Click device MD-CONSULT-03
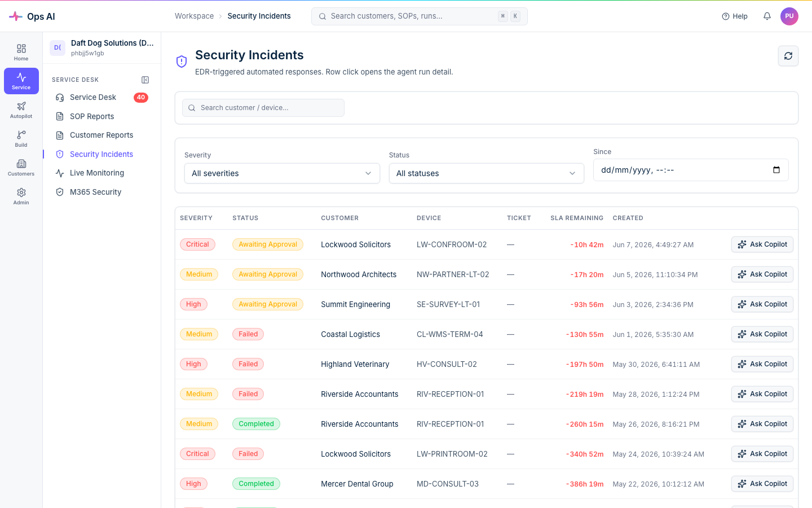The width and height of the screenshot is (812, 508). pos(448,484)
